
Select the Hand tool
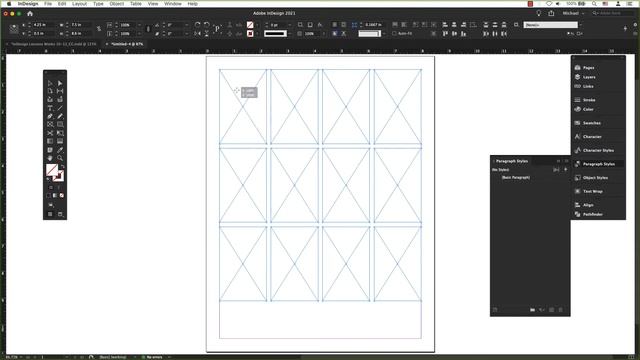50,158
